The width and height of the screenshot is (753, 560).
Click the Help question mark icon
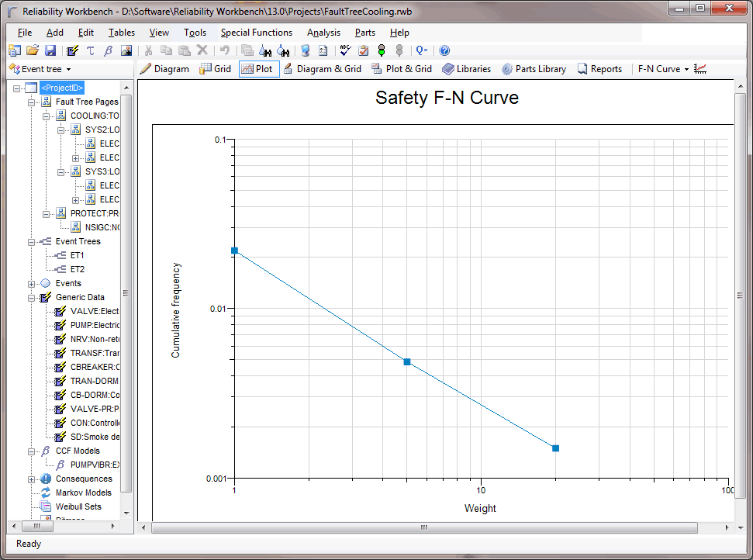444,50
